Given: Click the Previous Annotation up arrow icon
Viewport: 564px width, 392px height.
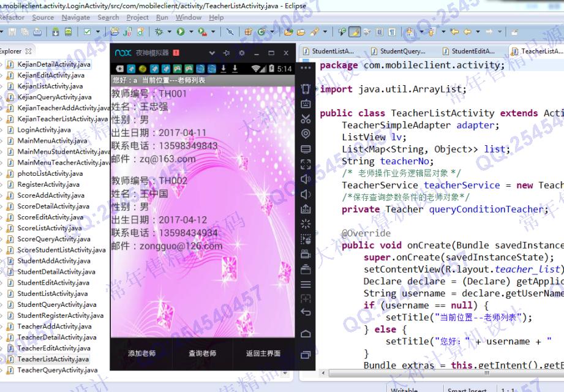Looking at the screenshot, I should (x=432, y=32).
